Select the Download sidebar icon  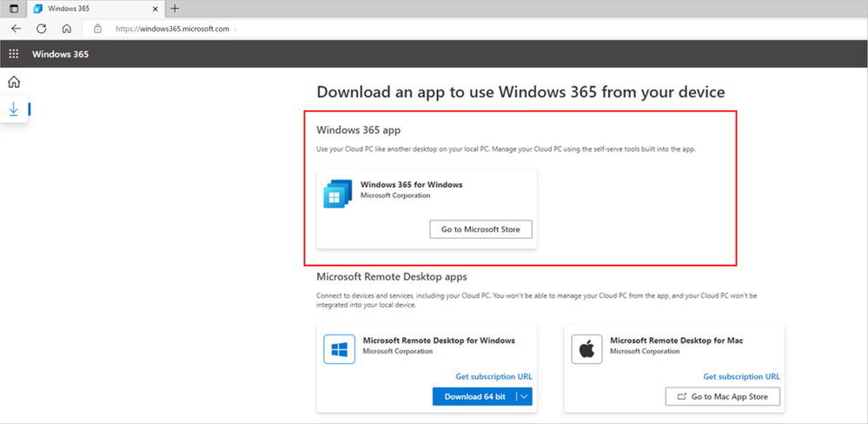(14, 109)
